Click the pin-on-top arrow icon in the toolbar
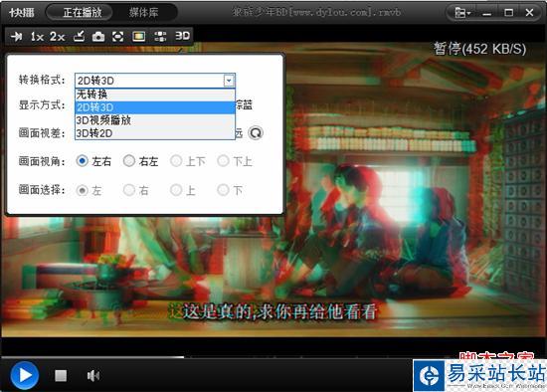Viewport: 547px width, 392px height. pyautogui.click(x=16, y=36)
